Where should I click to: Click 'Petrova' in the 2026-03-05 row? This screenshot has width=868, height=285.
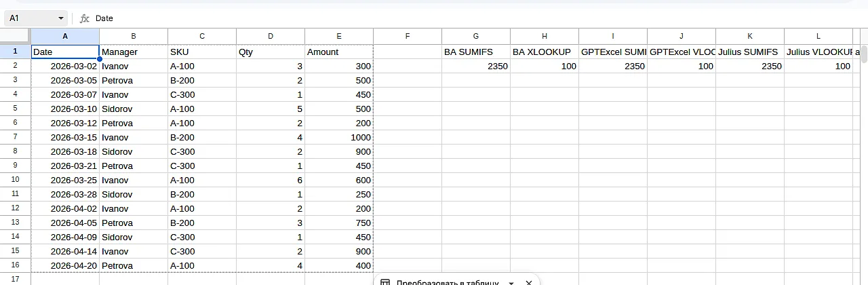tap(134, 80)
